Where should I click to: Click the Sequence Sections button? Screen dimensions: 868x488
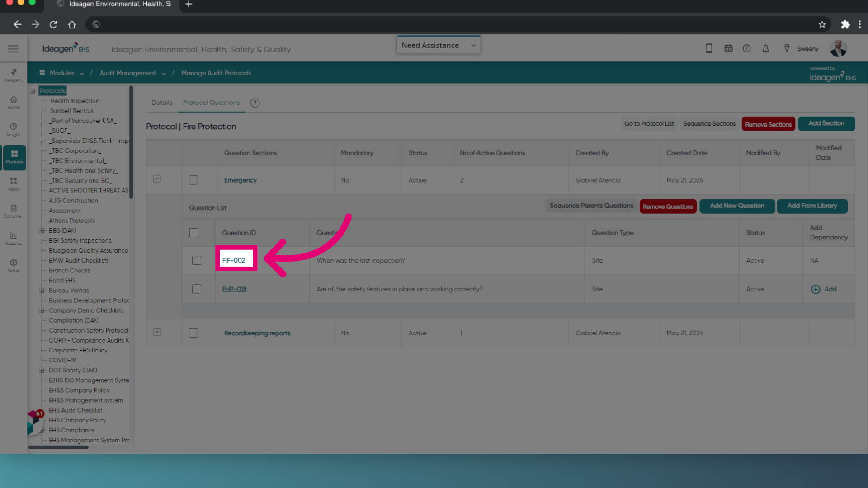point(709,124)
